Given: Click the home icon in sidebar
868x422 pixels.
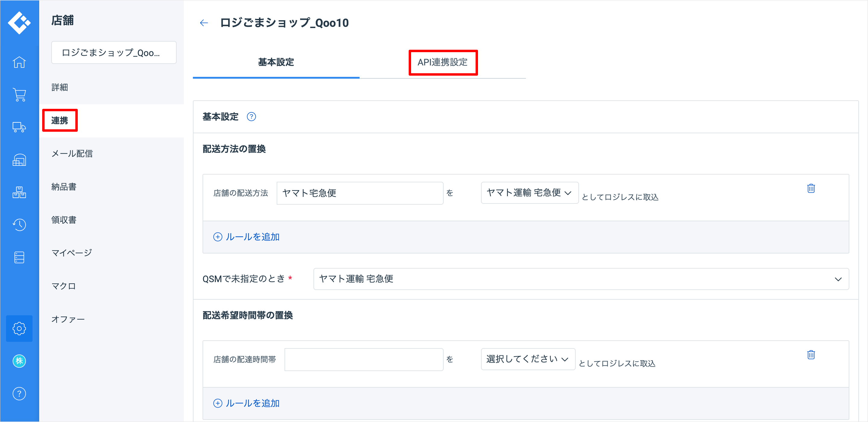Looking at the screenshot, I should point(19,62).
